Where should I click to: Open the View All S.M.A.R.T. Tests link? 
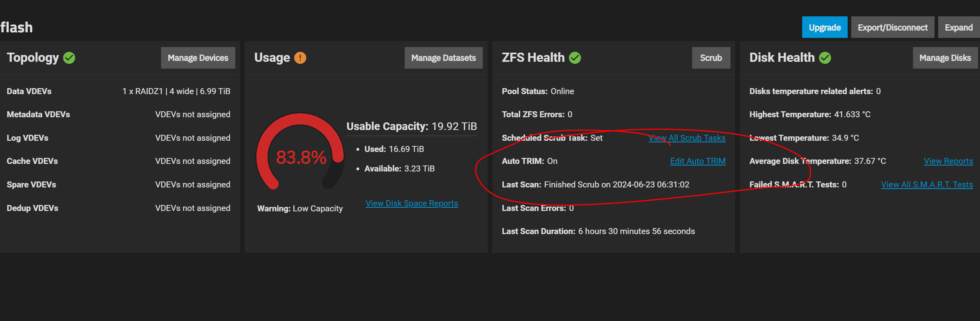coord(927,185)
